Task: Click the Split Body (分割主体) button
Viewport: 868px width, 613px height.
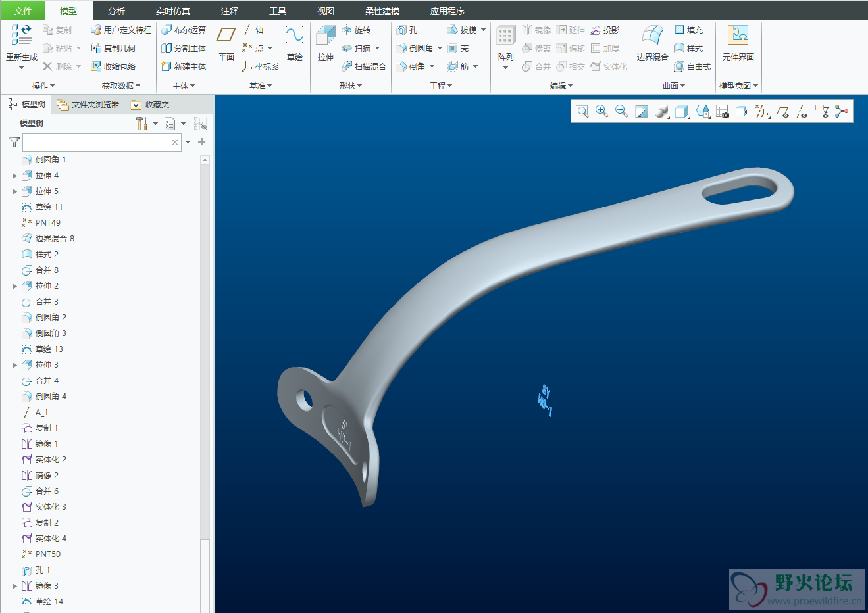Action: click(184, 49)
